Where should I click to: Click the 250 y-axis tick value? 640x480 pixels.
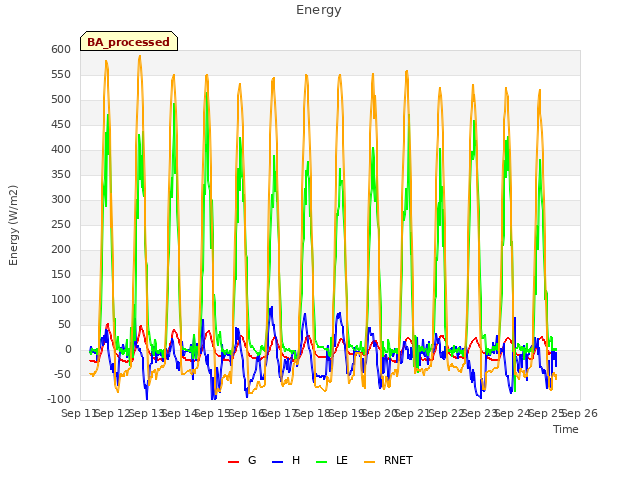click(x=61, y=224)
